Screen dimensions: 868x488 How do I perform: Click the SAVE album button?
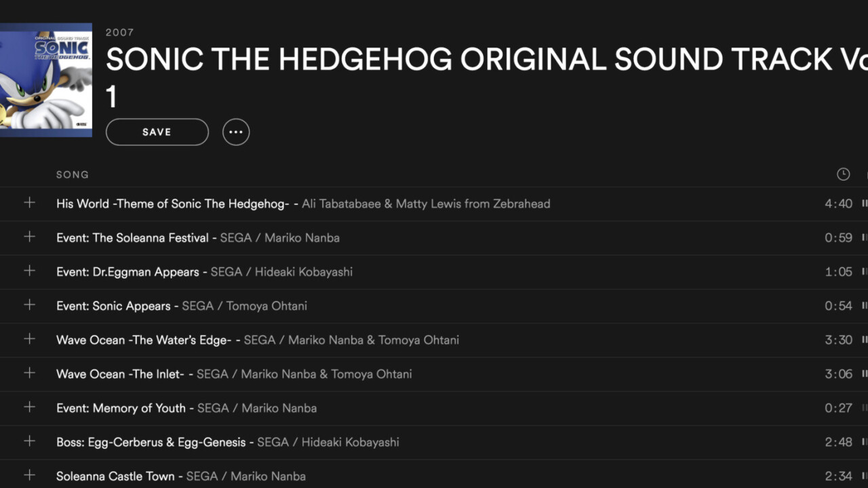tap(157, 132)
